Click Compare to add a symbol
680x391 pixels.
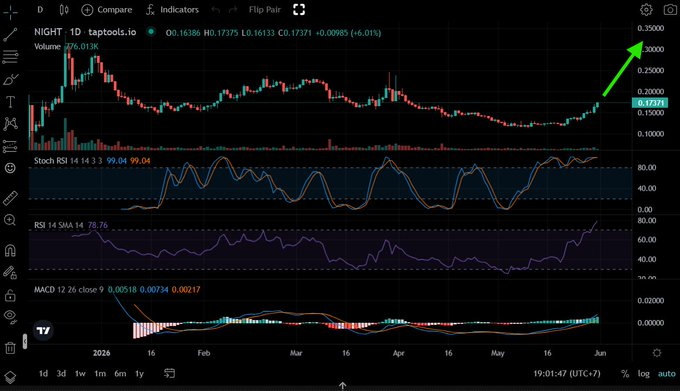pyautogui.click(x=107, y=10)
